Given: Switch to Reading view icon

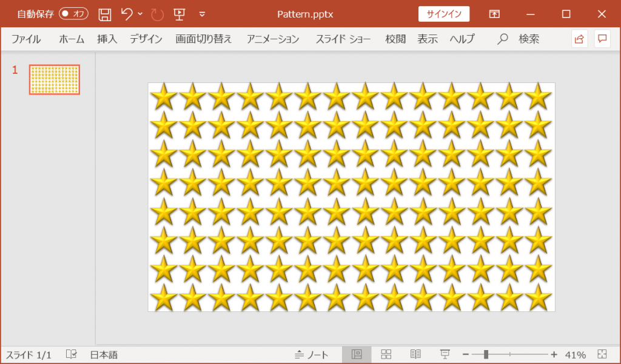Looking at the screenshot, I should pos(415,354).
